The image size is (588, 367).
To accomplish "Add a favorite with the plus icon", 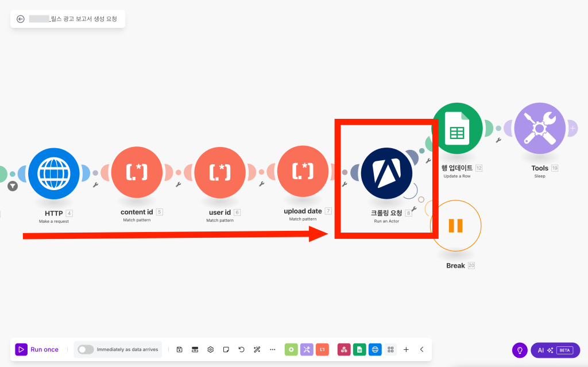I will pyautogui.click(x=406, y=349).
